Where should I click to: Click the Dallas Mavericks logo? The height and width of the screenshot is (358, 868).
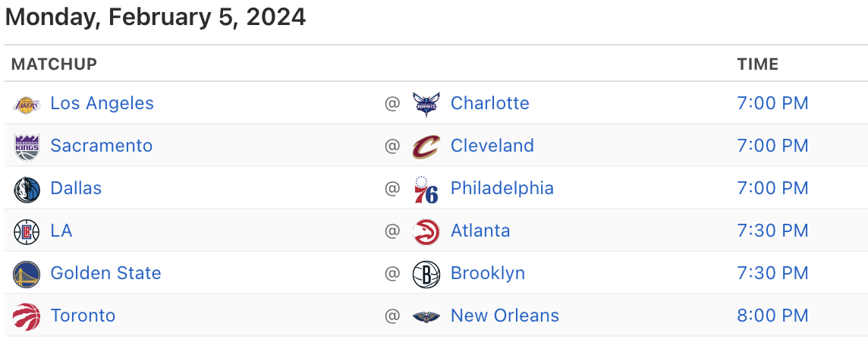pos(27,189)
